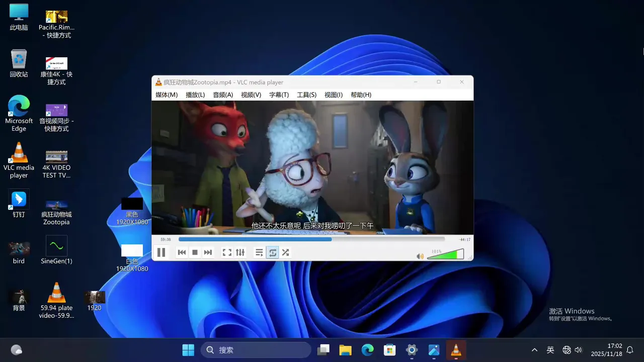644x362 pixels.
Task: Select the 1920 desktop file
Action: 95,300
